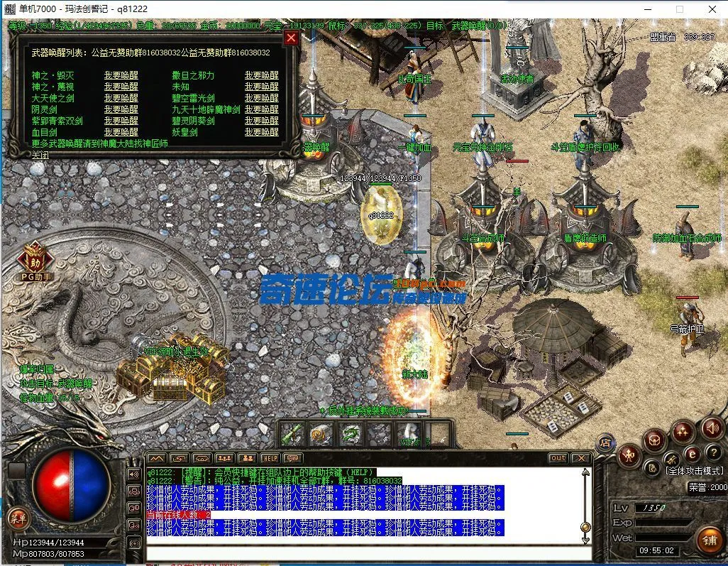
Task: Open the three-person guild button
Action: tap(224, 458)
